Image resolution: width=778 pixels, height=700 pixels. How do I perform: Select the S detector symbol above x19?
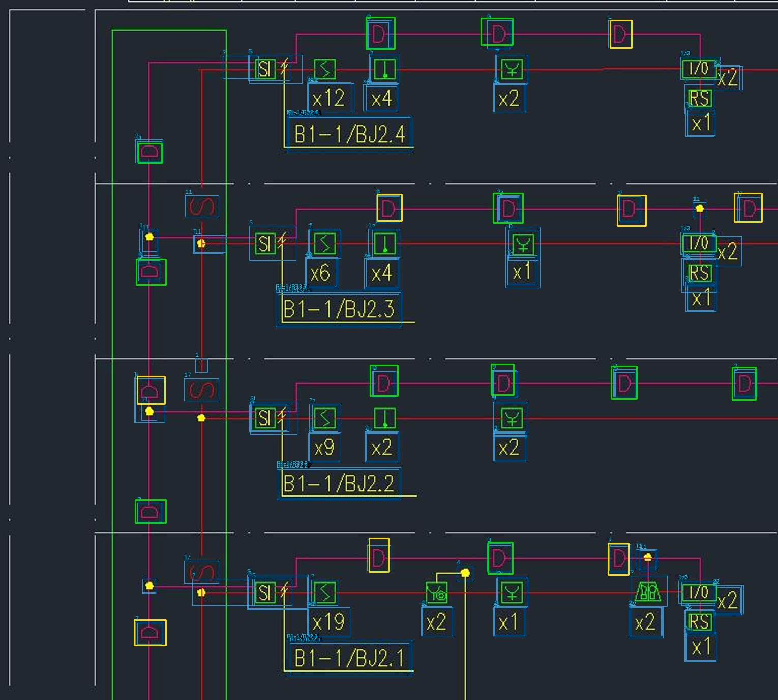[x=324, y=593]
